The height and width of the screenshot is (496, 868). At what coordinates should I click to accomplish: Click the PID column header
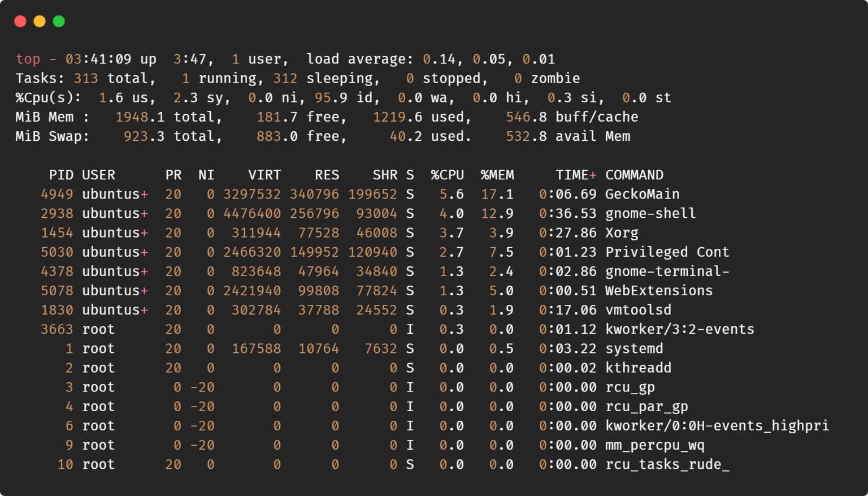tap(62, 175)
